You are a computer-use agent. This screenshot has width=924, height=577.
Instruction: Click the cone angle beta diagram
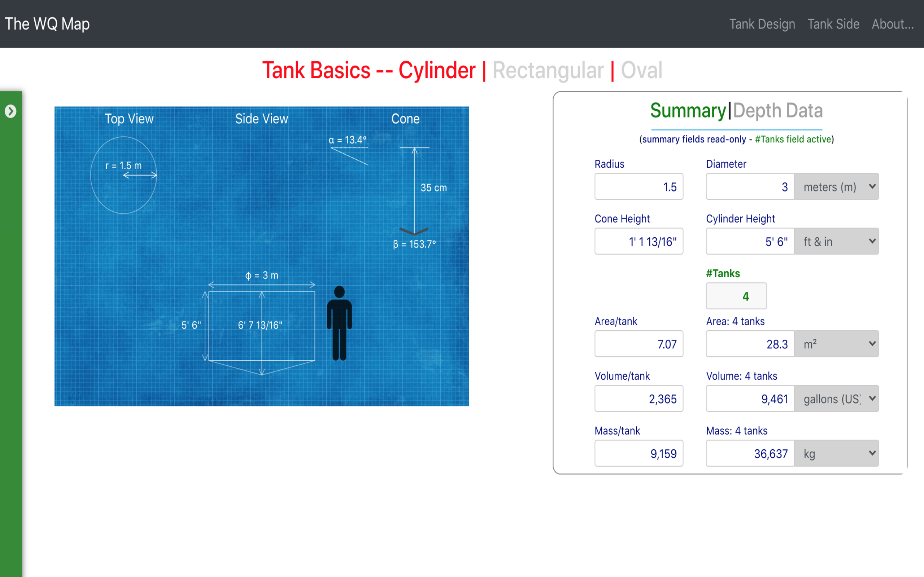(414, 231)
